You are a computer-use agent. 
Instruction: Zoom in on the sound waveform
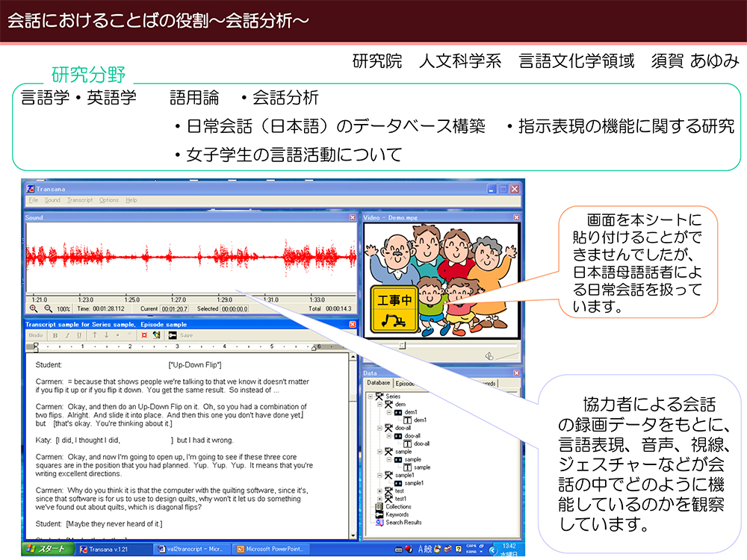coord(34,308)
